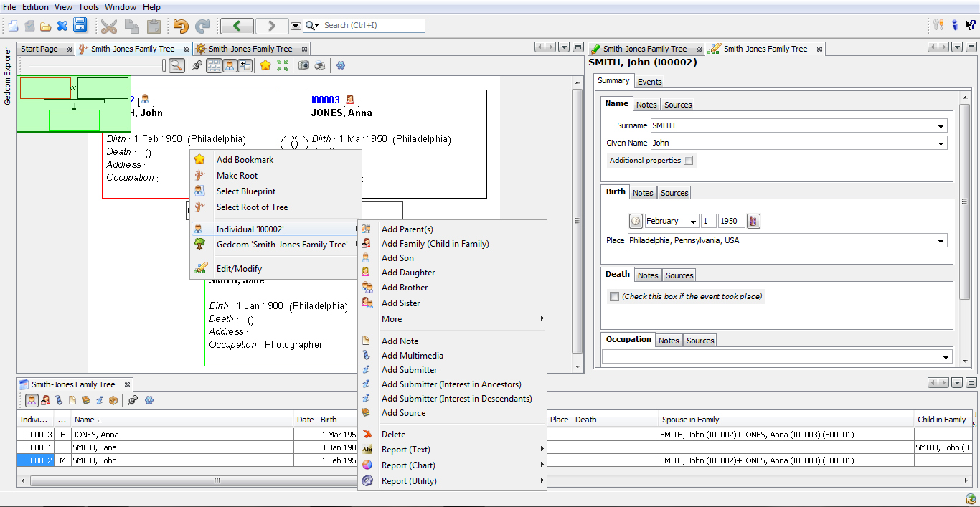Open the Tools menu

[x=89, y=7]
